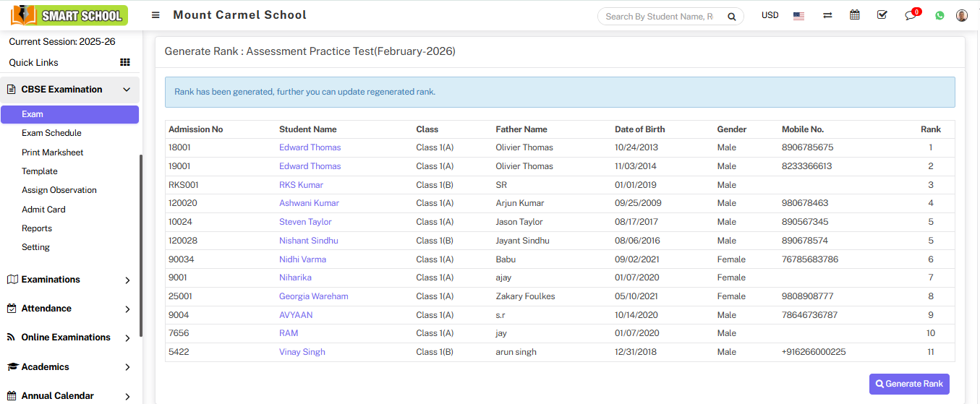Open the Quick Links grid icon

125,63
